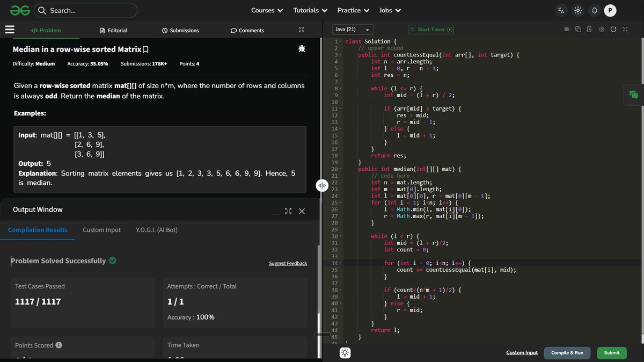Click the lightbulb hint icon
This screenshot has width=644, height=362.
pos(345,353)
